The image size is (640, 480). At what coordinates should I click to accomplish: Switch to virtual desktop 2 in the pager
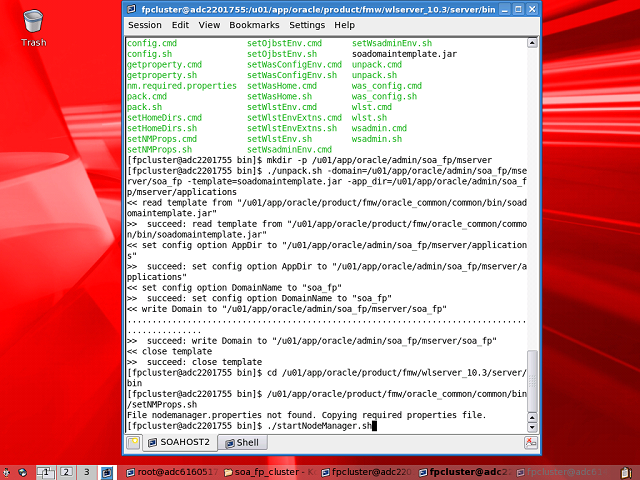point(67,472)
